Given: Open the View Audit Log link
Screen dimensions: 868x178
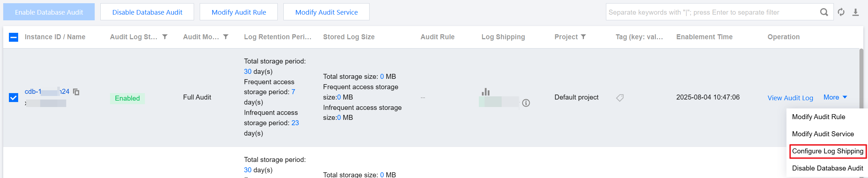Looking at the screenshot, I should tap(790, 98).
